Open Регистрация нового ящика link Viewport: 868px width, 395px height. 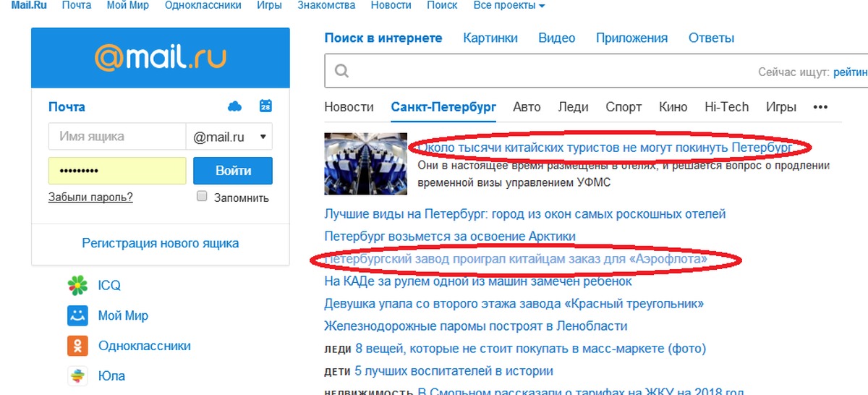(161, 244)
